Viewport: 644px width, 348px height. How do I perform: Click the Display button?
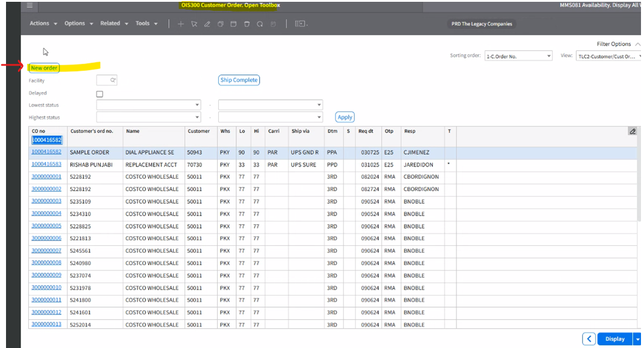click(615, 339)
